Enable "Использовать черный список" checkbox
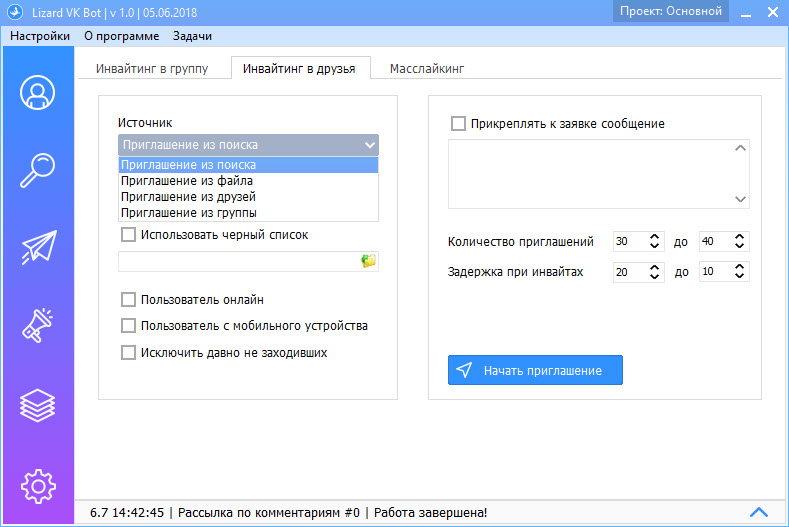 tap(128, 235)
